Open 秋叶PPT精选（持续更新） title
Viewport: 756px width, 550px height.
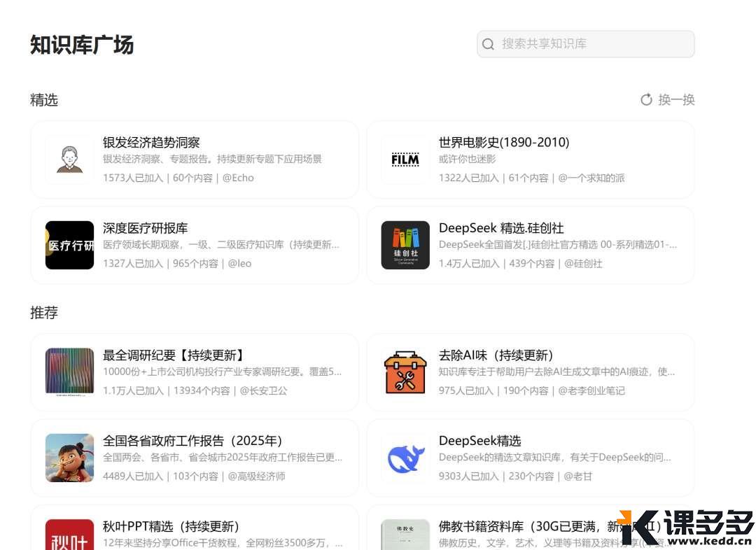(x=171, y=526)
